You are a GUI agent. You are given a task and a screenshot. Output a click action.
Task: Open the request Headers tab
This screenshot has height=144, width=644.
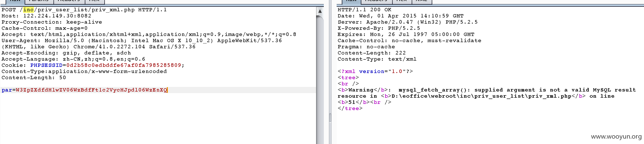(69, 1)
